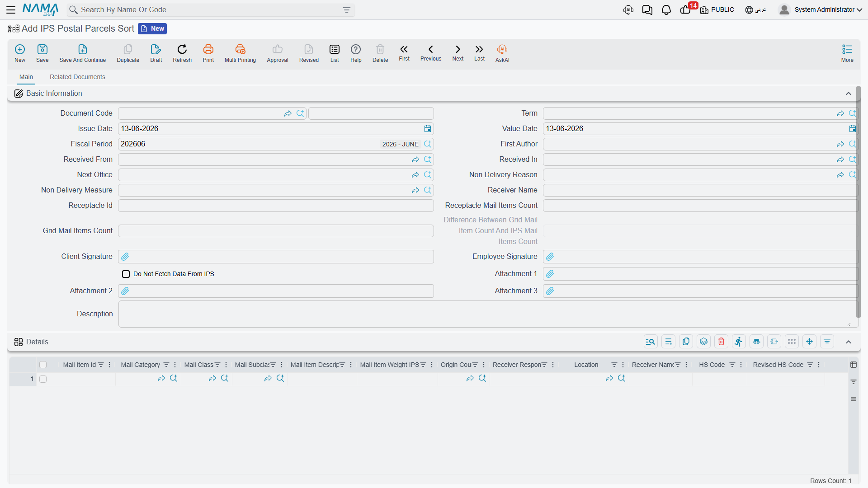
Task: Open the chat messages icon
Action: (x=647, y=10)
